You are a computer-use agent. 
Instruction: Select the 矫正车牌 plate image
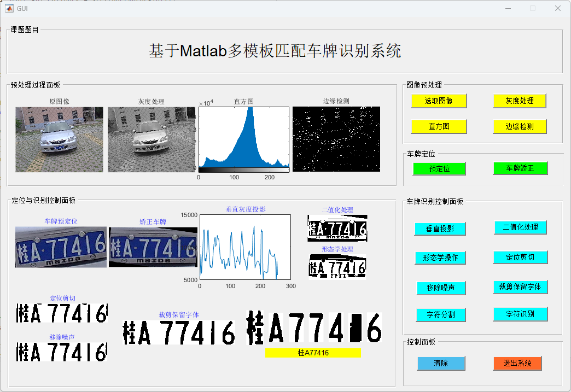tap(153, 247)
